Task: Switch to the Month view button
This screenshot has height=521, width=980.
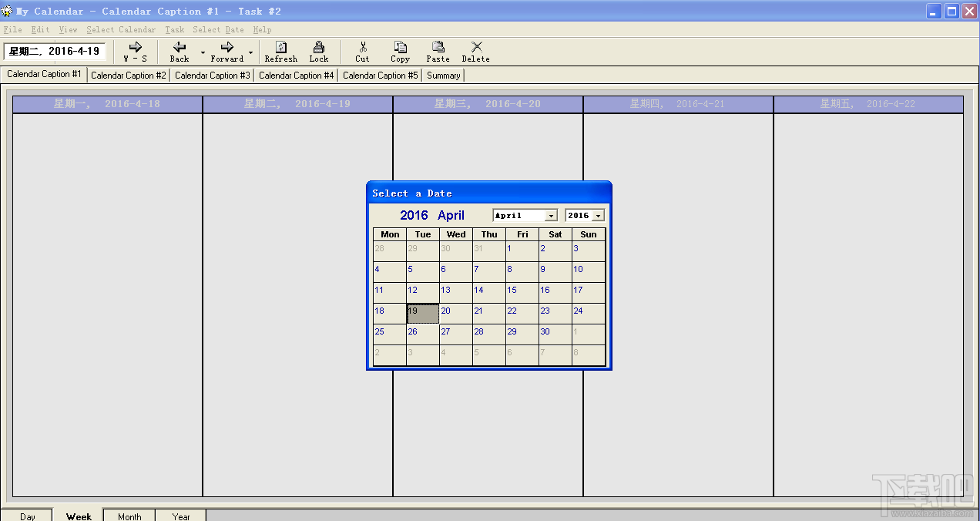Action: click(x=129, y=516)
